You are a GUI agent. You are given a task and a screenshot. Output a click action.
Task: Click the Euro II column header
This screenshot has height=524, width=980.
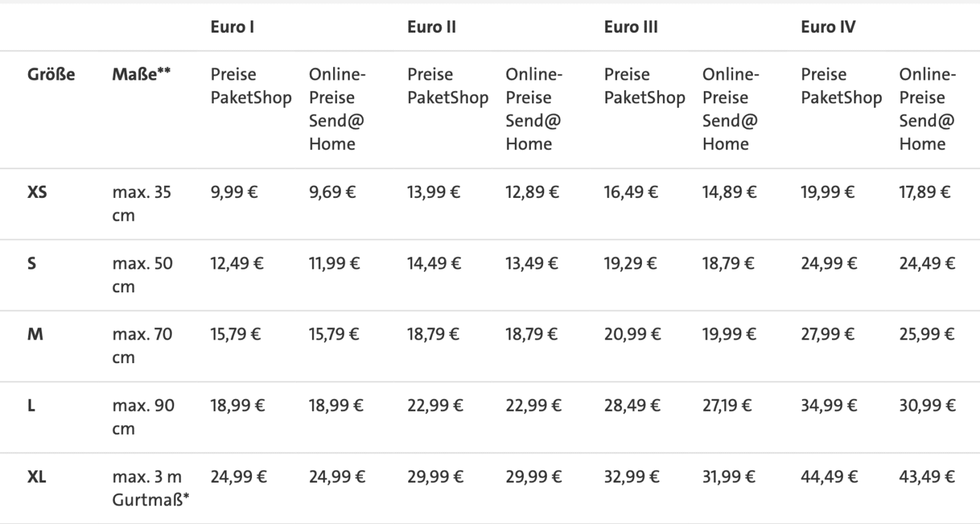(x=431, y=27)
